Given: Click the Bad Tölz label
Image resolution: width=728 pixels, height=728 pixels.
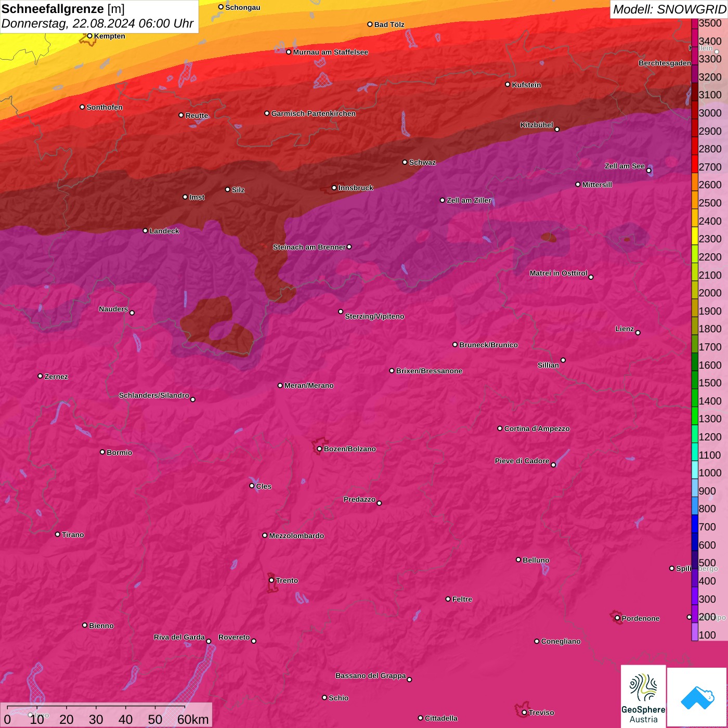Looking at the screenshot, I should click(389, 24).
